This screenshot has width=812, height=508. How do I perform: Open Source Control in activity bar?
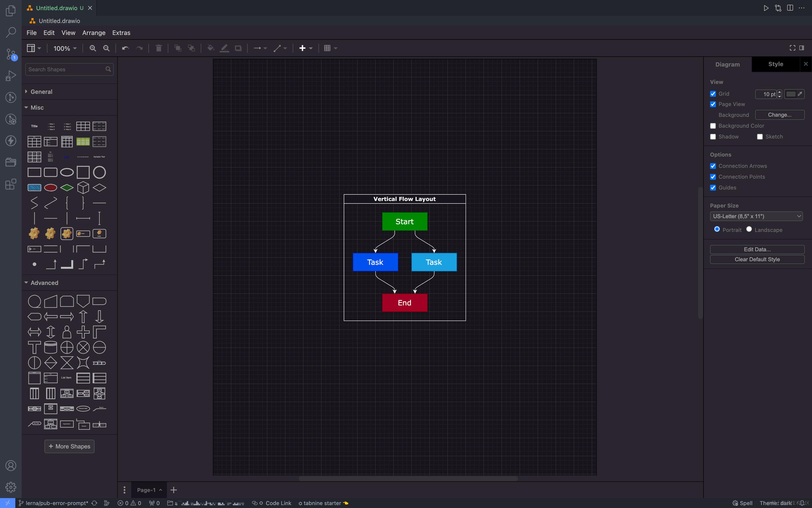pos(11,54)
